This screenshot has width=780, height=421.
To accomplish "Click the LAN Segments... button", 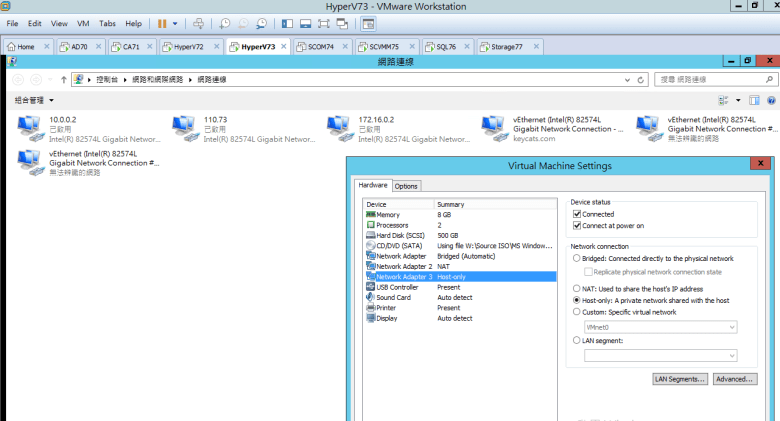I will 680,379.
